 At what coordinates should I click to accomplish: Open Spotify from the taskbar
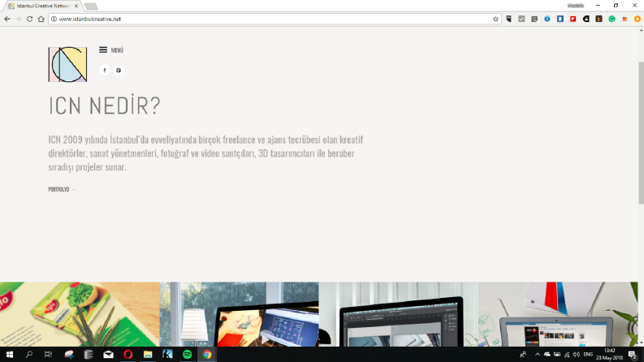click(x=187, y=354)
